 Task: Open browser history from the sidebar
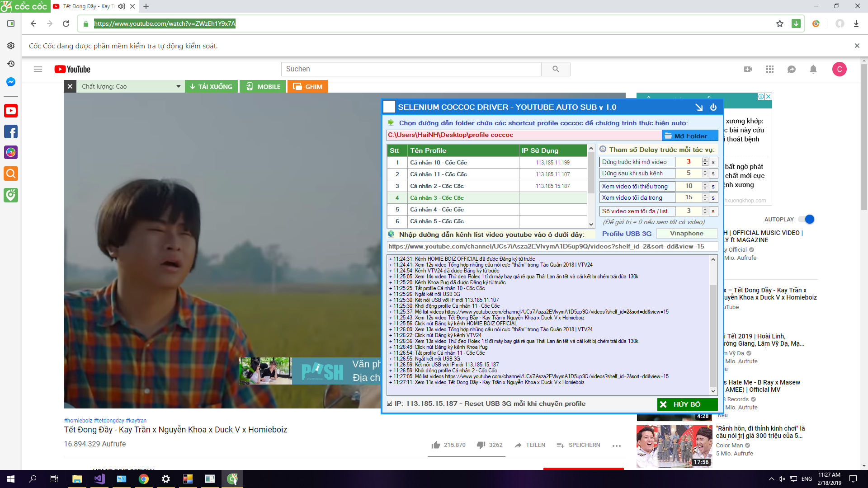pos(11,64)
